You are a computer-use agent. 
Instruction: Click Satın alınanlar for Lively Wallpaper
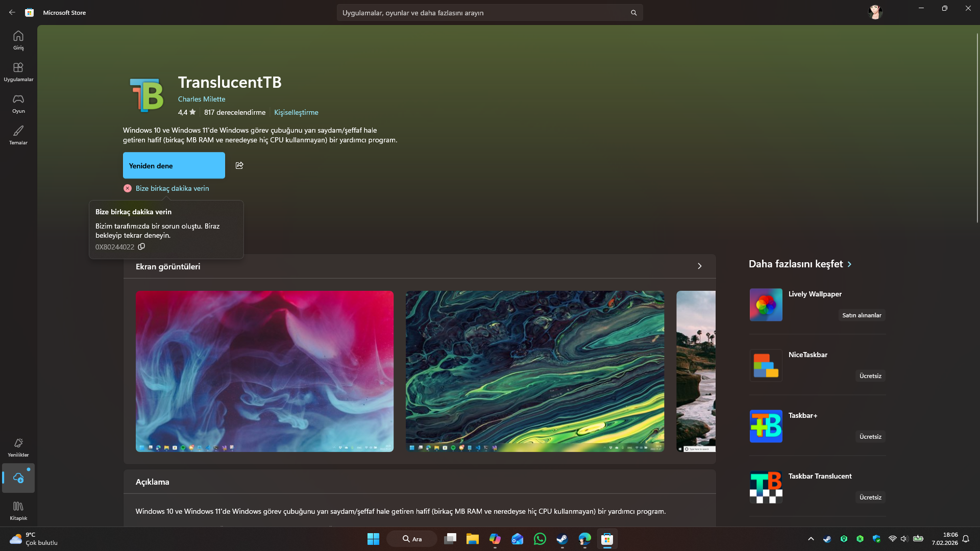(862, 315)
